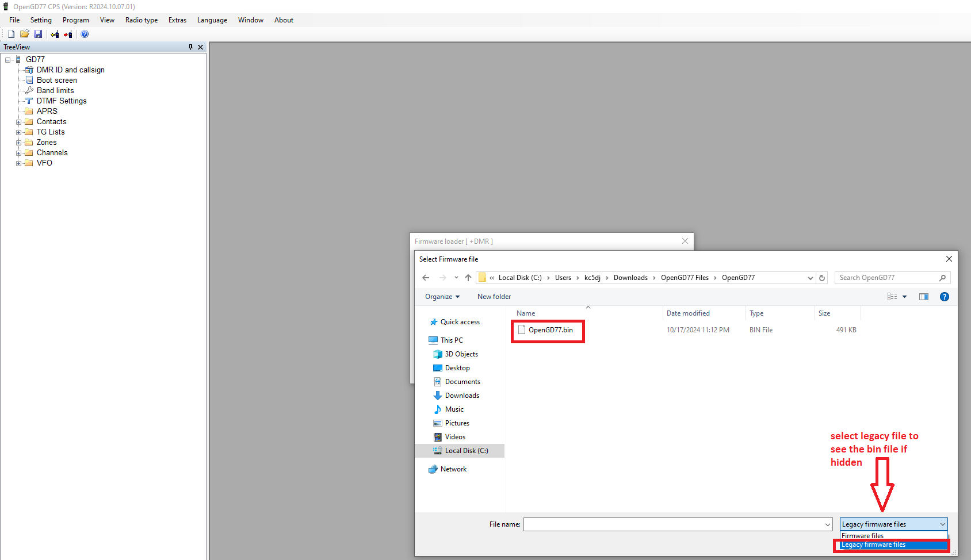This screenshot has height=560, width=971.
Task: Select the GD77 radio root node
Action: click(x=35, y=59)
